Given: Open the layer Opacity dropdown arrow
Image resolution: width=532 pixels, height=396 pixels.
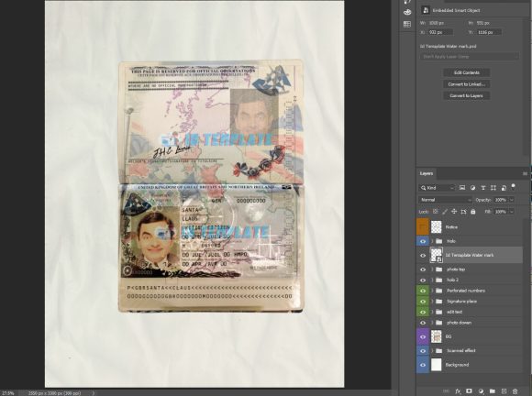Looking at the screenshot, I should click(511, 200).
